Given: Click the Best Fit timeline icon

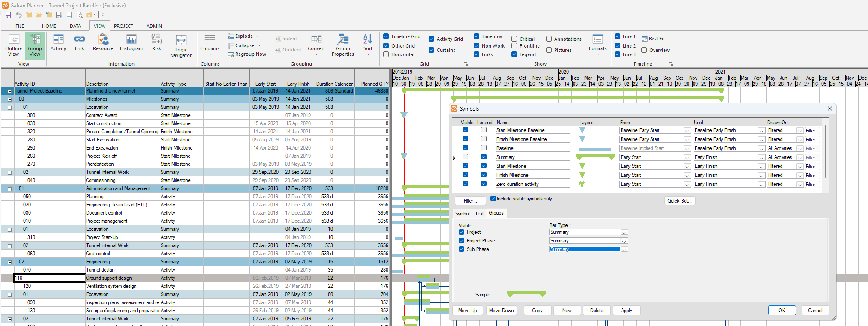Looking at the screenshot, I should 644,39.
